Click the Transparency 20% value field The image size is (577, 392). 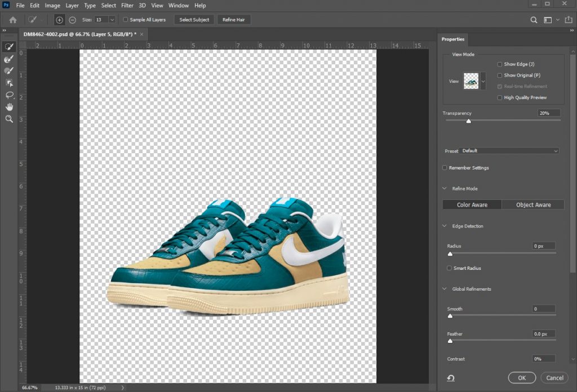pos(549,113)
